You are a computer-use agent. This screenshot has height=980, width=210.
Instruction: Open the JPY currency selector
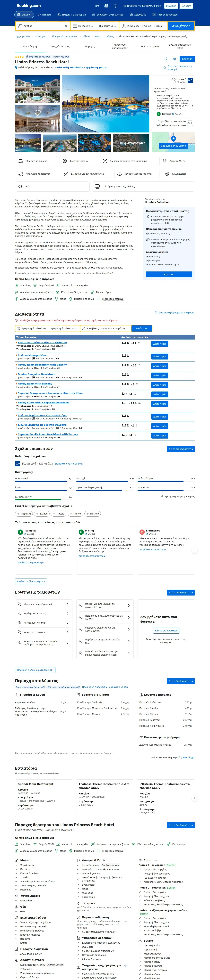[x=97, y=6]
